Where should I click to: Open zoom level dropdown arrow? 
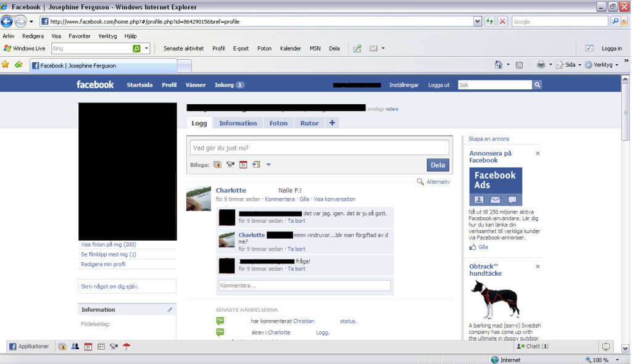tap(617, 360)
